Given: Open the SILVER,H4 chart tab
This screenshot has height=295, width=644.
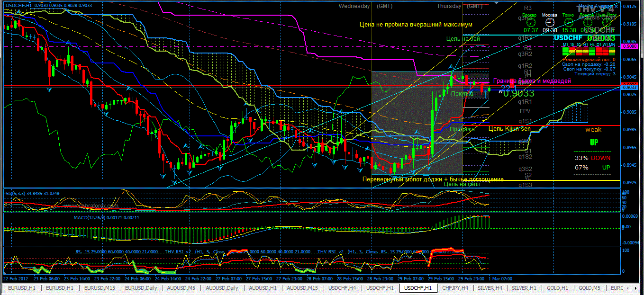Looking at the screenshot, I should (491, 288).
